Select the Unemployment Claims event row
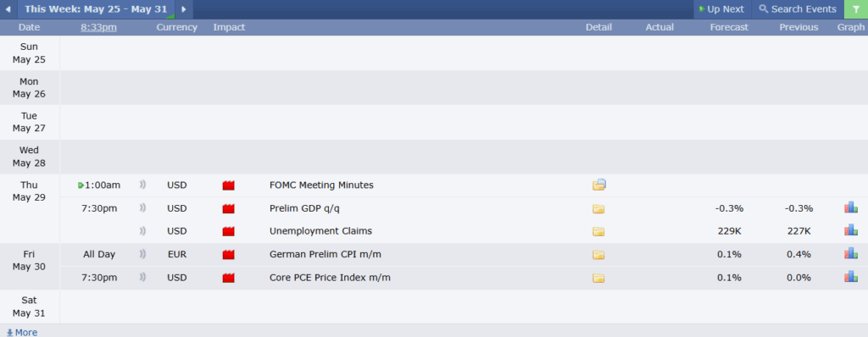This screenshot has height=337, width=868. pos(464,231)
